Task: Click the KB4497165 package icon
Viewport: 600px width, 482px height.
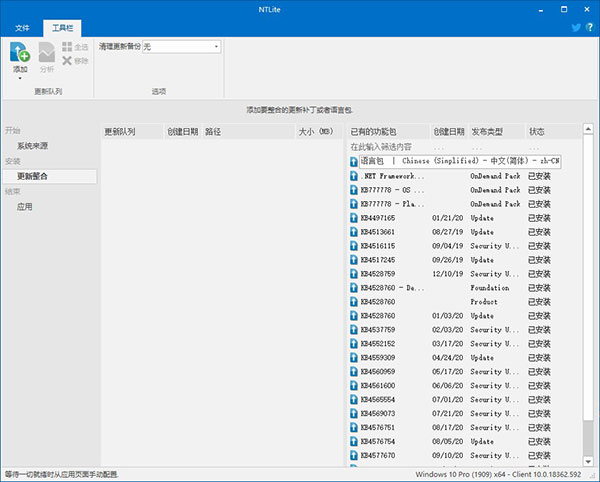Action: pos(354,218)
